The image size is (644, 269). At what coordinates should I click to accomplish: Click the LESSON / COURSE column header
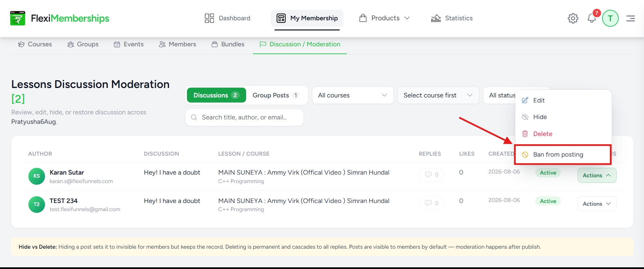[x=244, y=154]
